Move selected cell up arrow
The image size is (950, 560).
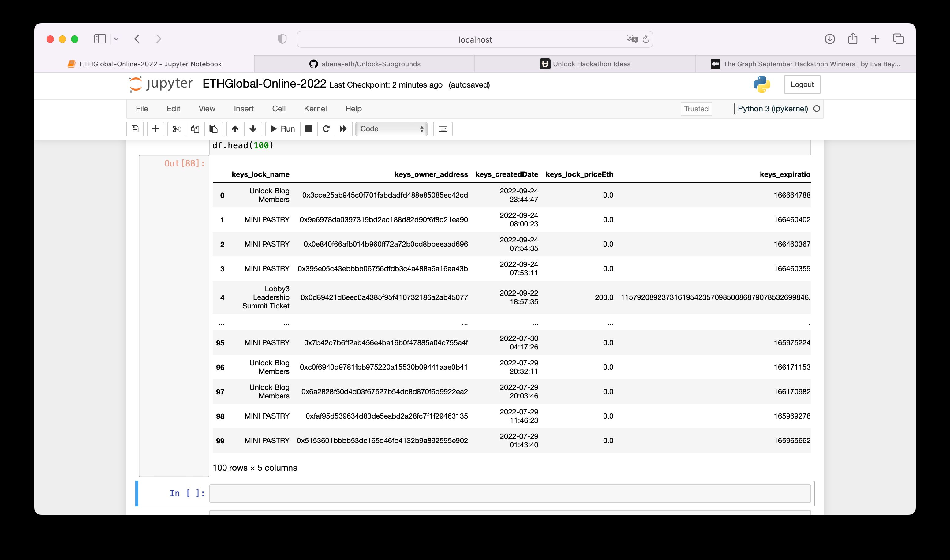pyautogui.click(x=235, y=129)
